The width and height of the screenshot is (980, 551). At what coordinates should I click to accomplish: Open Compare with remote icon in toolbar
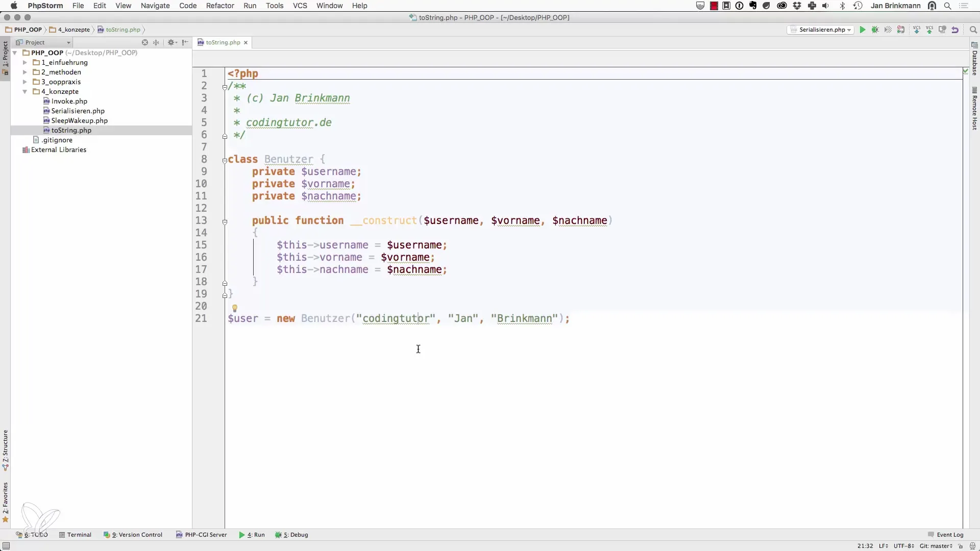point(942,30)
